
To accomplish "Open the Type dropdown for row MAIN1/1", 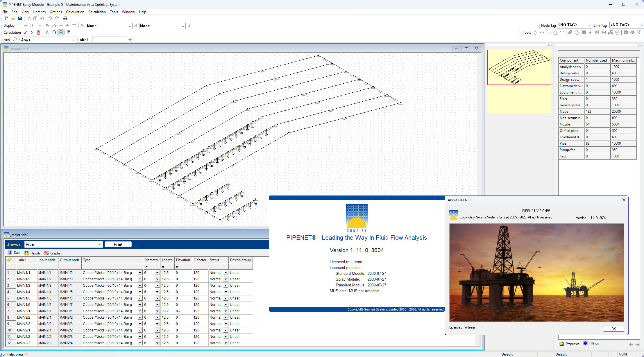I will (140, 273).
